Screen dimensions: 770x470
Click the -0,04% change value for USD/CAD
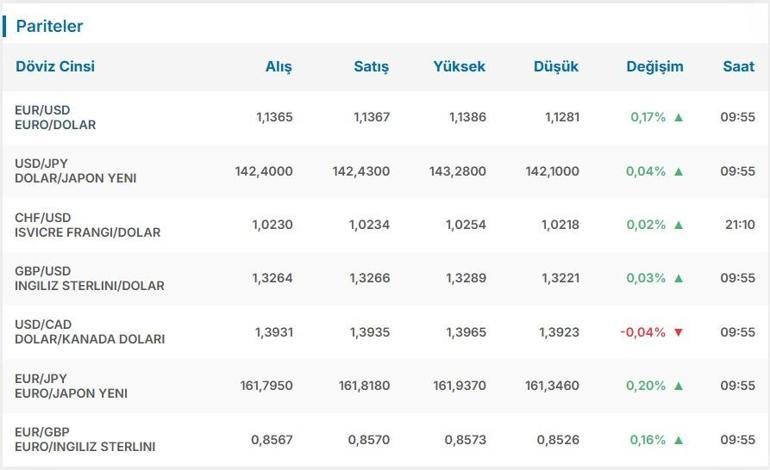pos(643,332)
